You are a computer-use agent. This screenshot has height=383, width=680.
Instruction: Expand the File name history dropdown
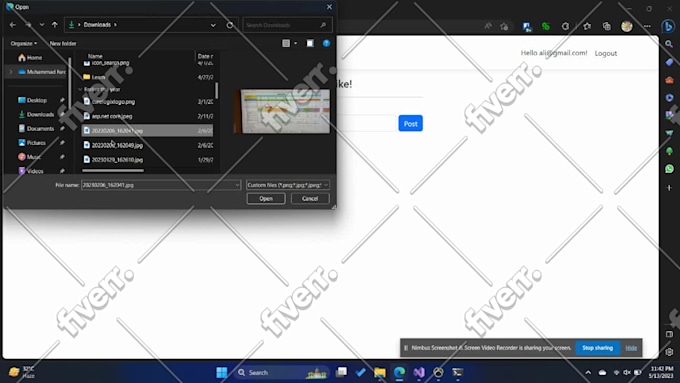pyautogui.click(x=237, y=185)
